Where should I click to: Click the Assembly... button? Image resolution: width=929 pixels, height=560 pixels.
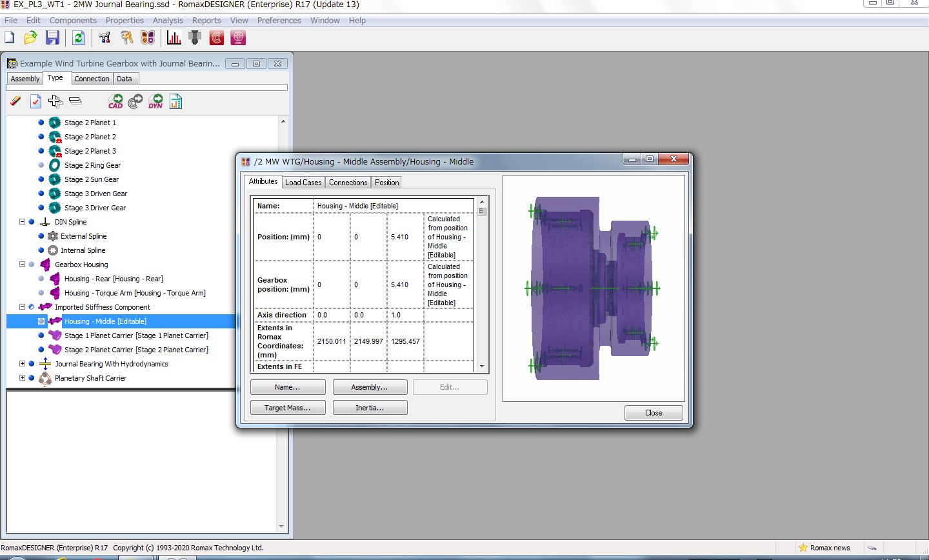pos(370,387)
